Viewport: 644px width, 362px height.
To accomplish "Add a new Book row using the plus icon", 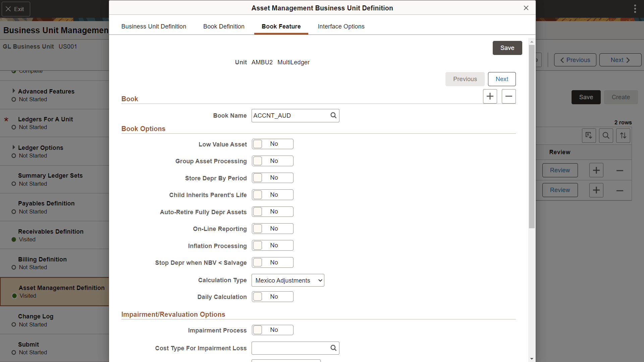I will coord(490,96).
